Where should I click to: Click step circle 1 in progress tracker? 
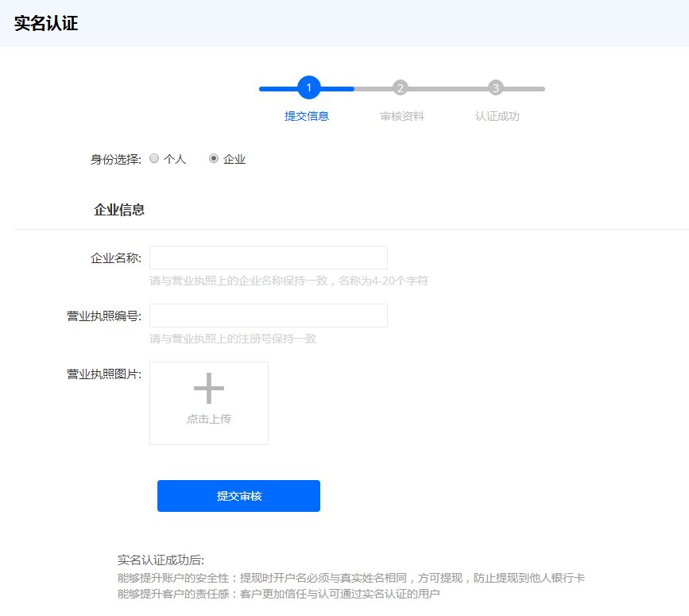pyautogui.click(x=308, y=88)
